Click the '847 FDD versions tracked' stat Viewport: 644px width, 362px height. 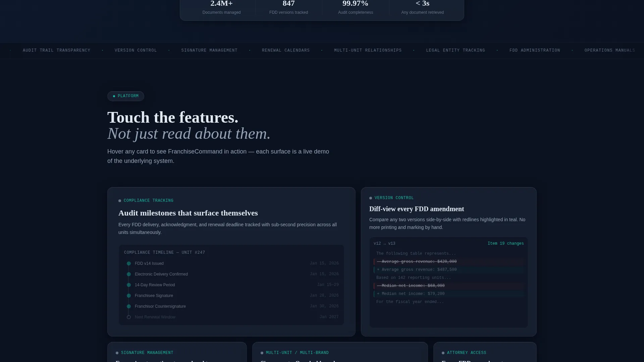pos(288,7)
